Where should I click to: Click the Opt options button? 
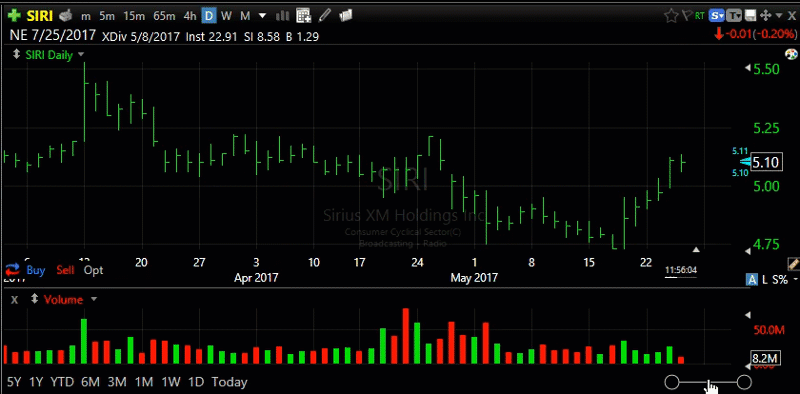click(93, 270)
